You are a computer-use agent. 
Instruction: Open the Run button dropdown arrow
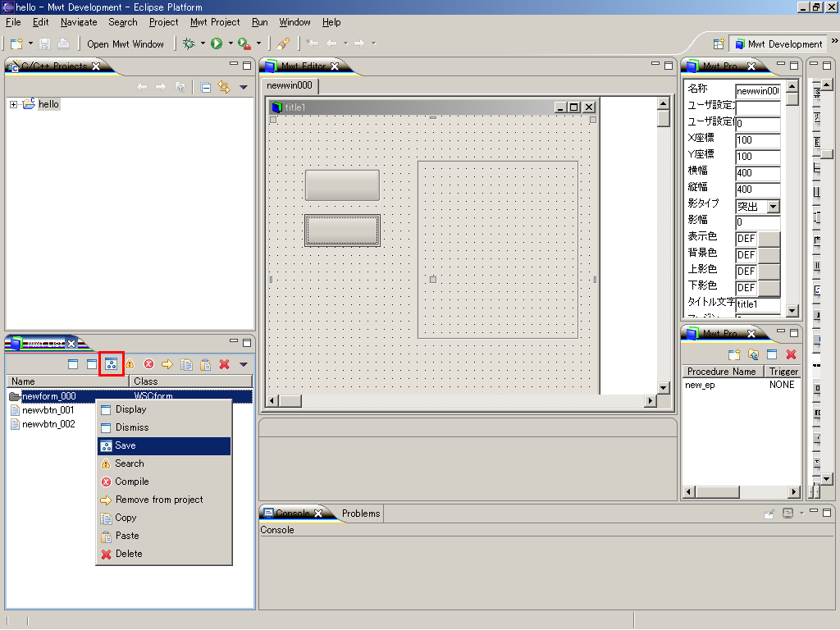pyautogui.click(x=231, y=43)
